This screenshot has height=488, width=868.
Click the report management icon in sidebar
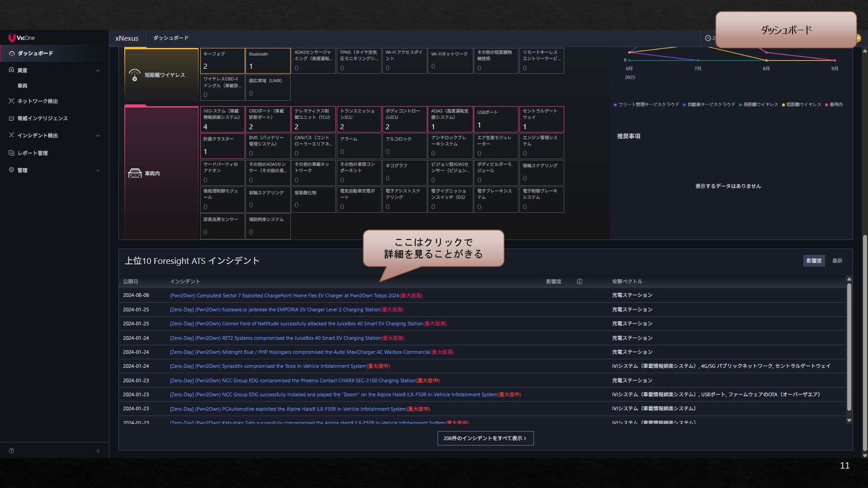coord(12,153)
